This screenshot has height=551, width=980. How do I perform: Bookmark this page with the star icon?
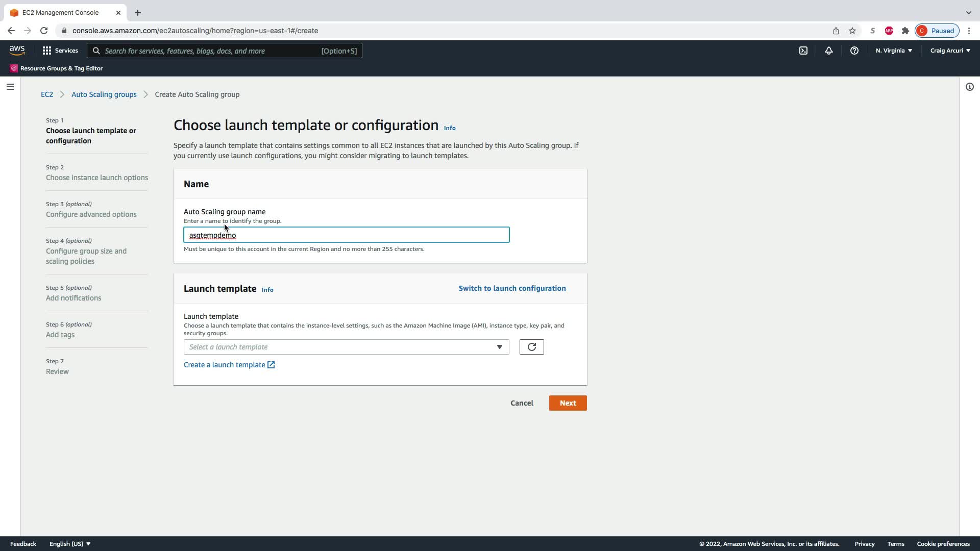pos(852,31)
